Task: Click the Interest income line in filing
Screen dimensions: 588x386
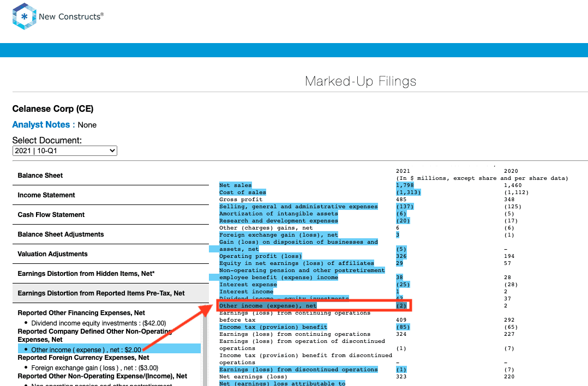Action: 247,292
